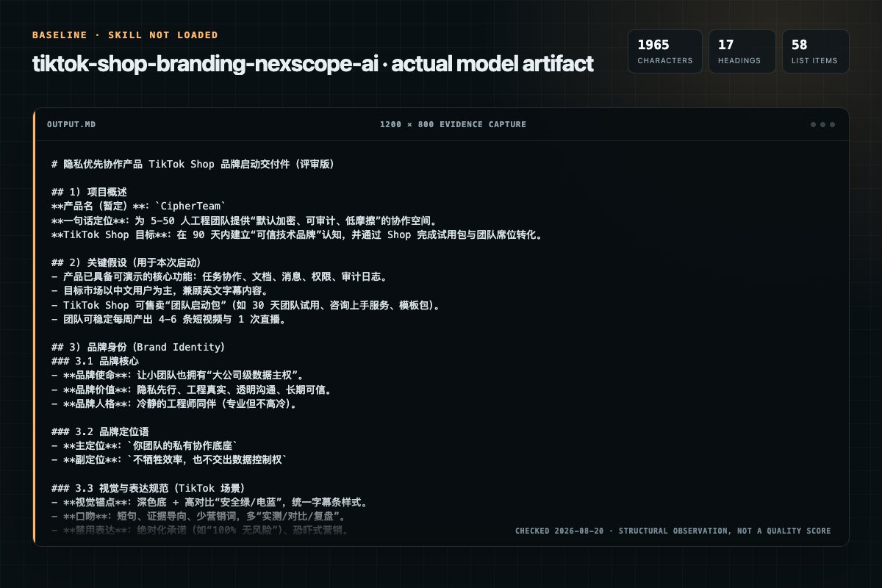Click the 1965 Characters stat card
Image resolution: width=882 pixels, height=588 pixels.
(x=665, y=51)
